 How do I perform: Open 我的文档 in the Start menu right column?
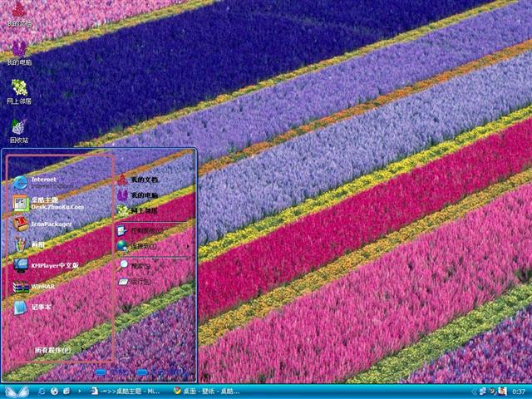click(137, 180)
